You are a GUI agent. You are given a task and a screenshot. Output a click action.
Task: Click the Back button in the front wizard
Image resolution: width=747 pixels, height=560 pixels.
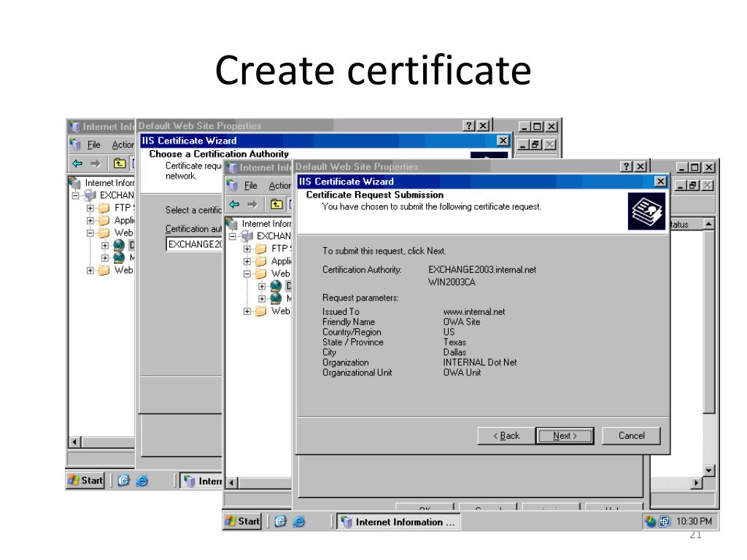point(506,436)
